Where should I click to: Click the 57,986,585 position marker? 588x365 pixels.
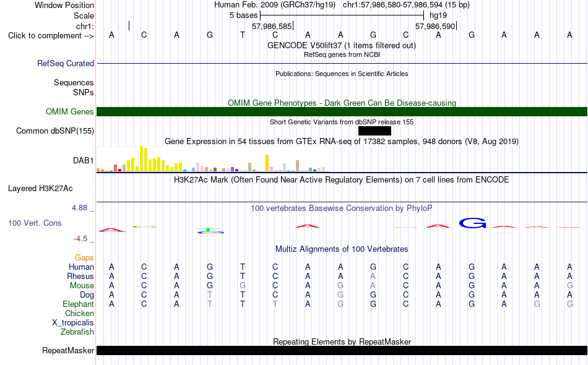(x=272, y=26)
